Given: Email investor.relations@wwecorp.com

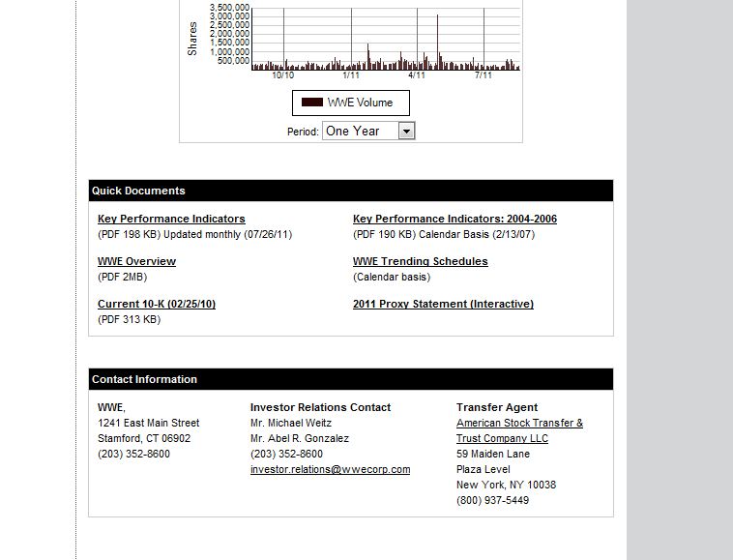Looking at the screenshot, I should point(330,469).
